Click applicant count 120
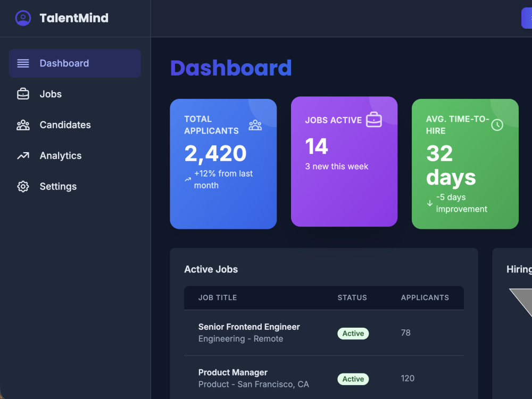532x399 pixels. pyautogui.click(x=408, y=378)
